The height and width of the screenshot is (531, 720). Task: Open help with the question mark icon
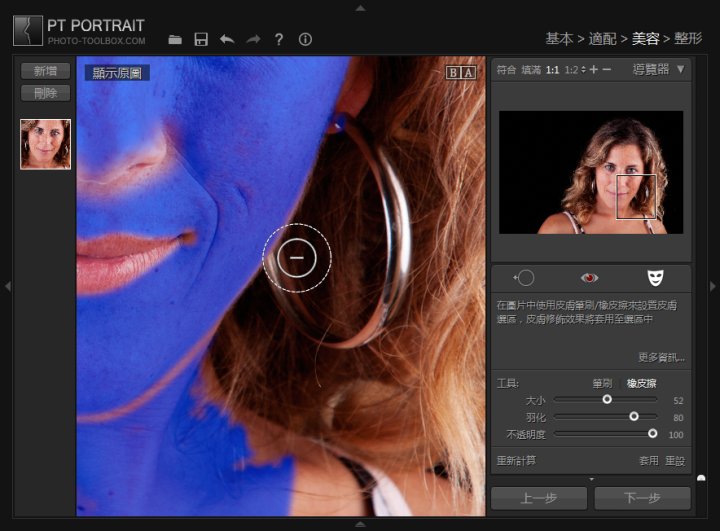[279, 39]
